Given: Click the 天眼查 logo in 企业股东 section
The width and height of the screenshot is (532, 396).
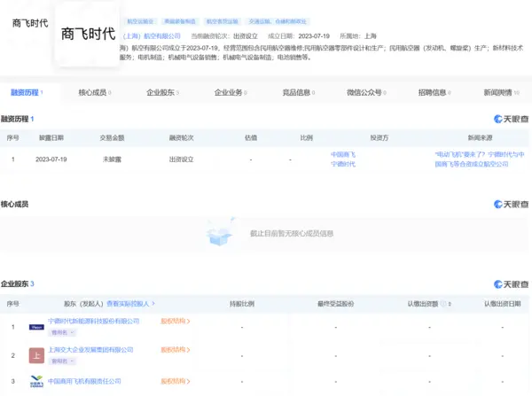Looking at the screenshot, I should coord(511,284).
